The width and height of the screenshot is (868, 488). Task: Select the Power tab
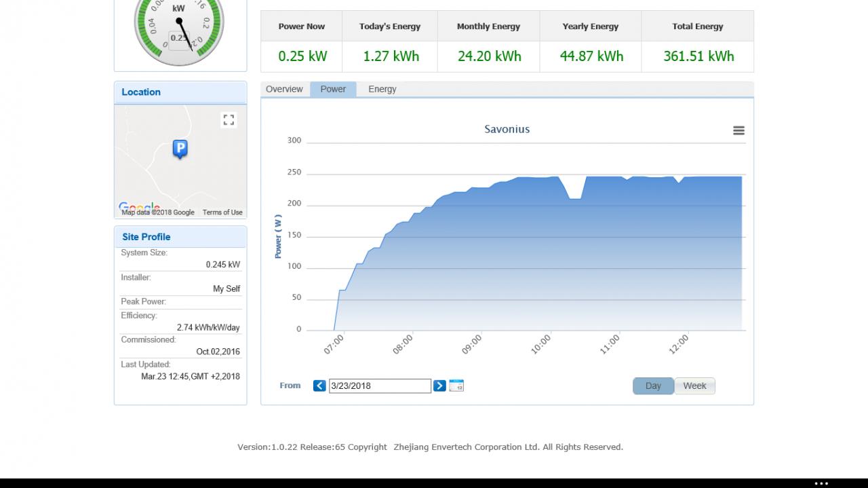[x=333, y=89]
